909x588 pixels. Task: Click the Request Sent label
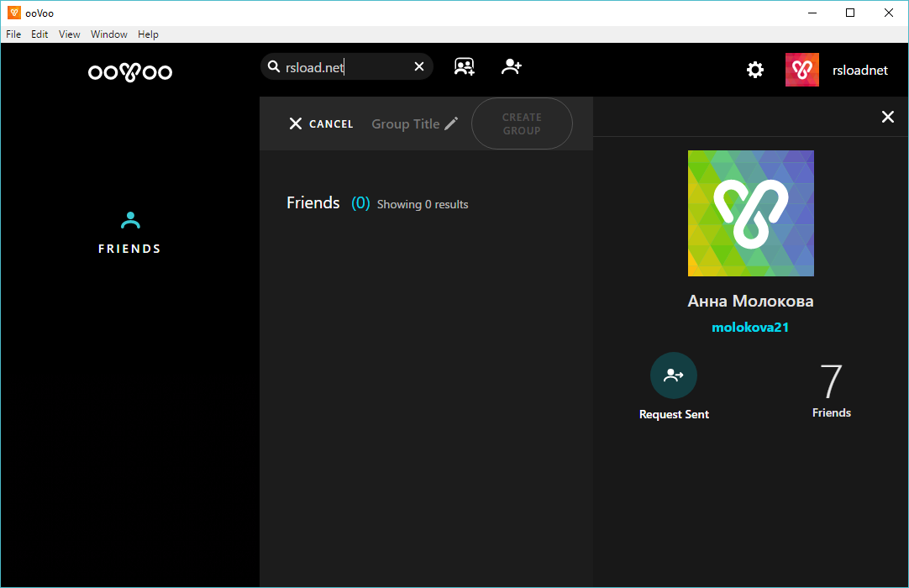tap(674, 414)
